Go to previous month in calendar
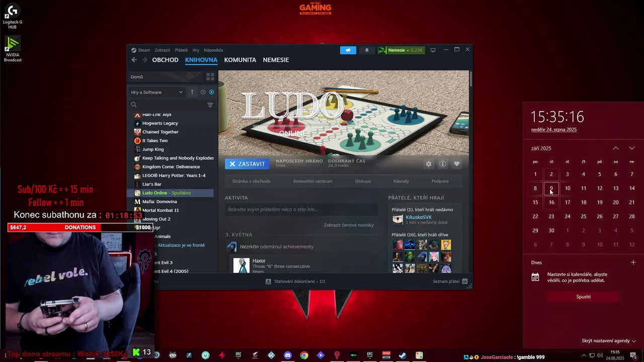The height and width of the screenshot is (362, 644). point(616,148)
